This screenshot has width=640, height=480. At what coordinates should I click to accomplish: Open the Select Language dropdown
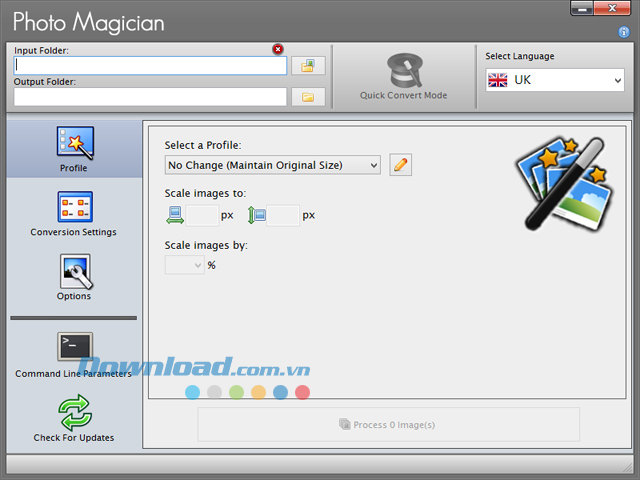tap(555, 80)
